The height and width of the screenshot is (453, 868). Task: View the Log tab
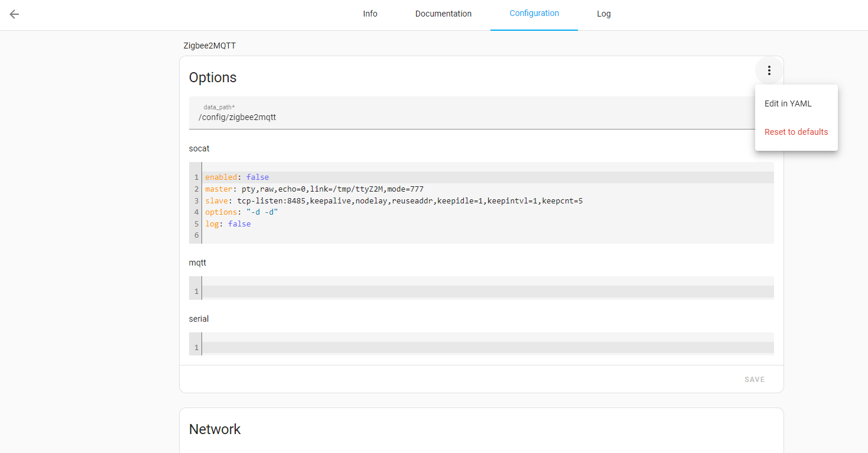(x=604, y=14)
